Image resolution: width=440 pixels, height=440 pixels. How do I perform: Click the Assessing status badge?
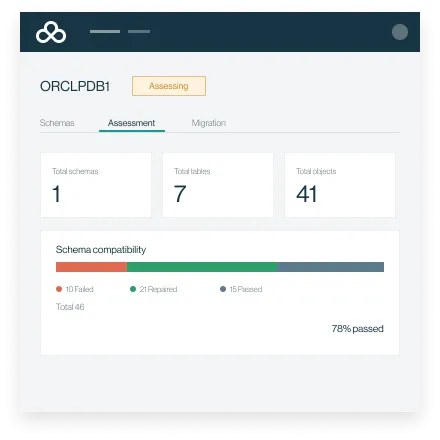169,86
